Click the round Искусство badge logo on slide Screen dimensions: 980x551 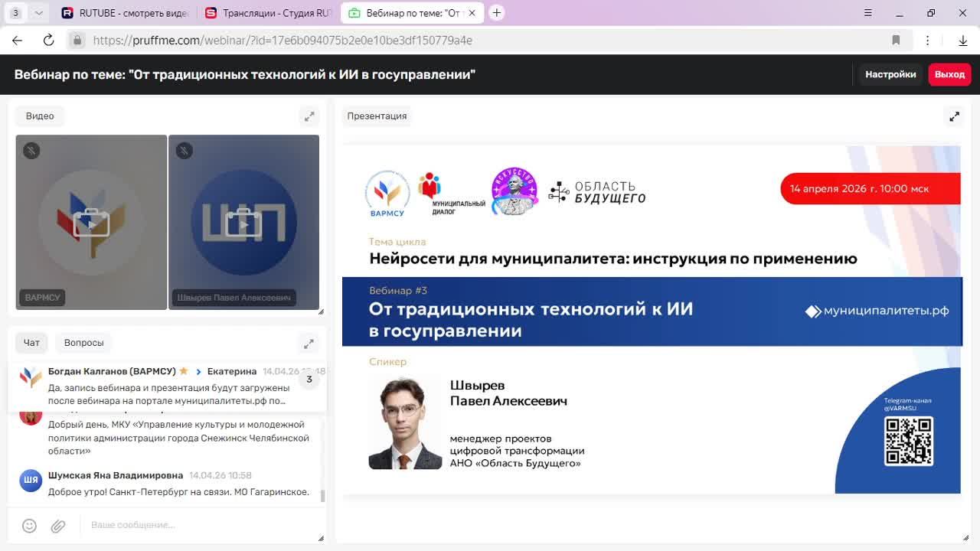point(514,191)
